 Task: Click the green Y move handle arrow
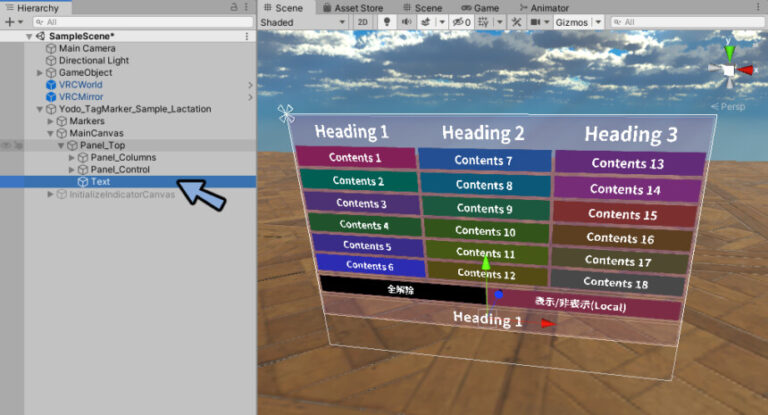point(486,263)
